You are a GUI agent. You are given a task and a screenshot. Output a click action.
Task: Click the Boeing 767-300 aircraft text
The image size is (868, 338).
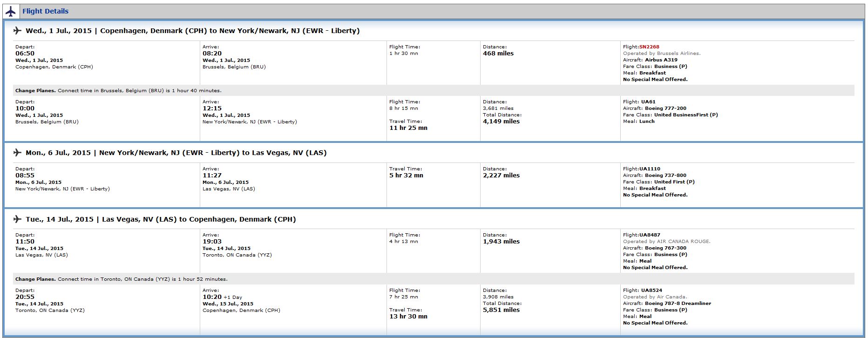665,248
